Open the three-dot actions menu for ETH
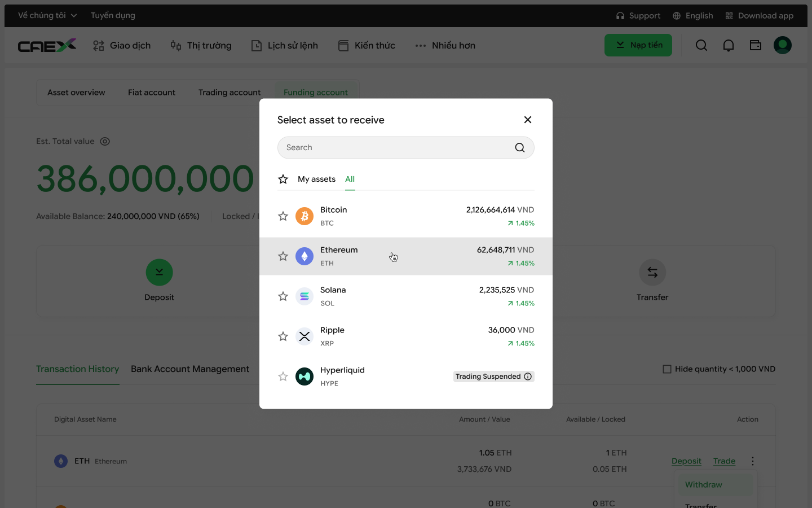This screenshot has width=812, height=508. pos(753,461)
